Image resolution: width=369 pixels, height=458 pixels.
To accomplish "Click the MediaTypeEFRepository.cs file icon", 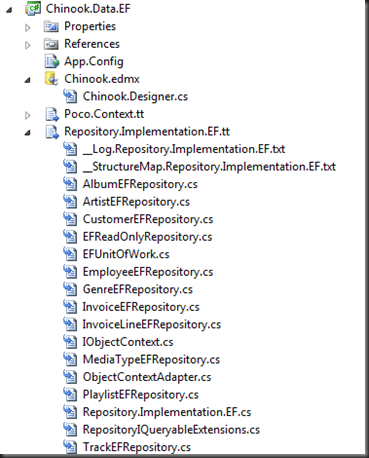I will tap(70, 359).
